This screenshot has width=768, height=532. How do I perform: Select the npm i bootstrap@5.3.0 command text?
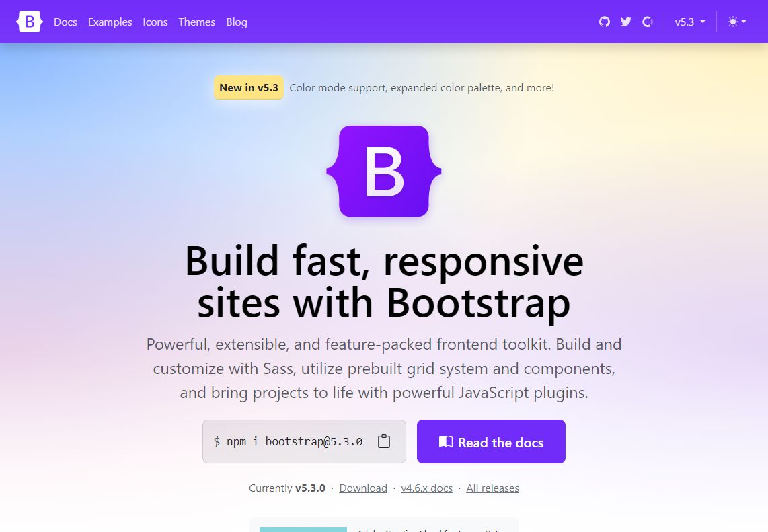[295, 441]
